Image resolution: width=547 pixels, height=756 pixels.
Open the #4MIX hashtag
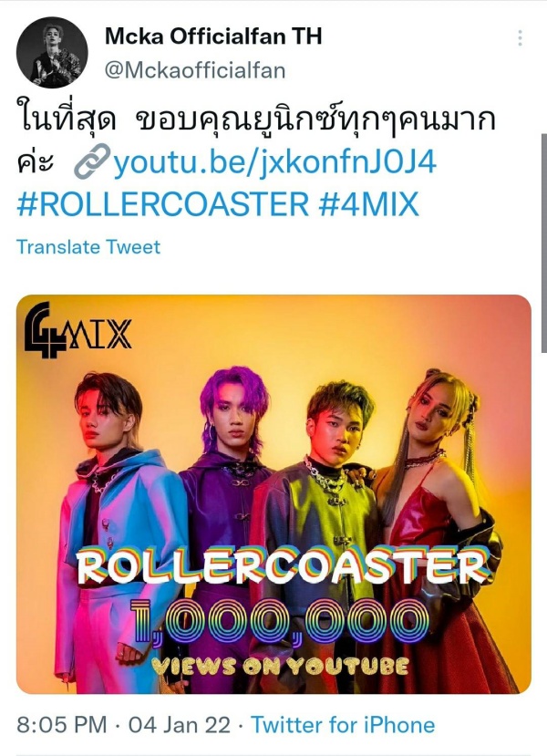click(x=368, y=204)
